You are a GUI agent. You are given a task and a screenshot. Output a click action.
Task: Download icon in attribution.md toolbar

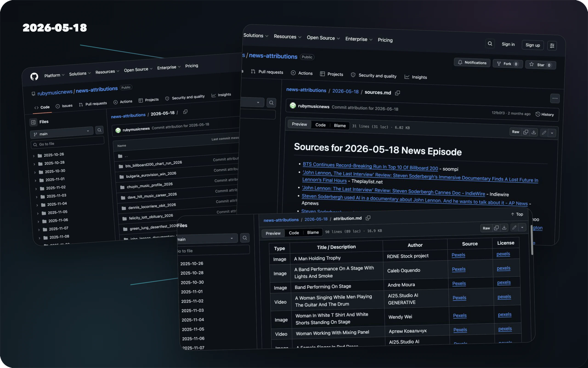coord(504,227)
